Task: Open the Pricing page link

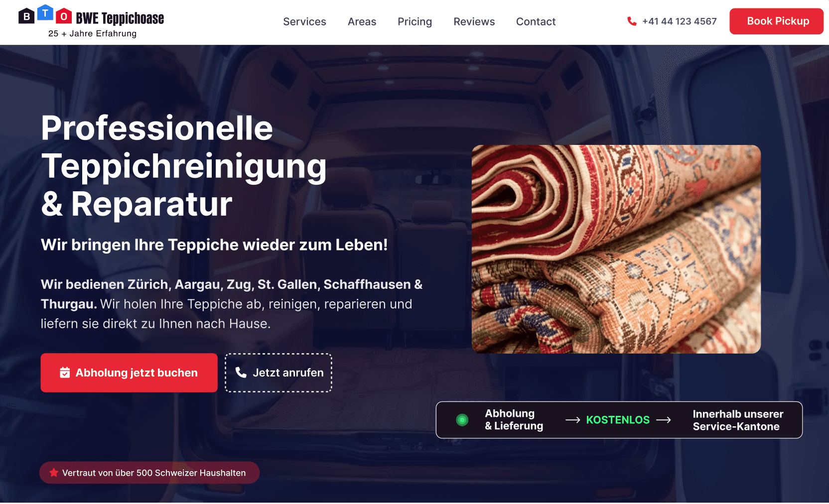Action: (x=414, y=21)
